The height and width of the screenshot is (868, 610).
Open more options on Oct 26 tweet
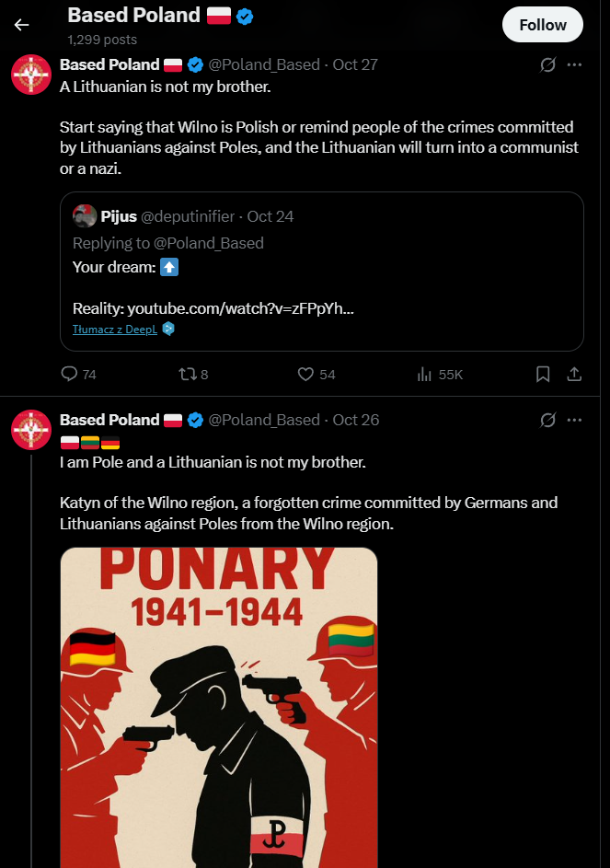[x=575, y=420]
